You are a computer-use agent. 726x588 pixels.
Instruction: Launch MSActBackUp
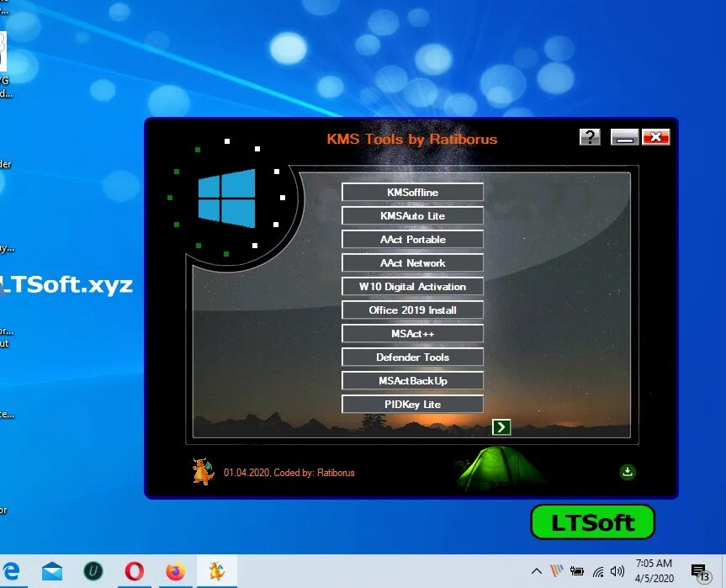point(412,381)
